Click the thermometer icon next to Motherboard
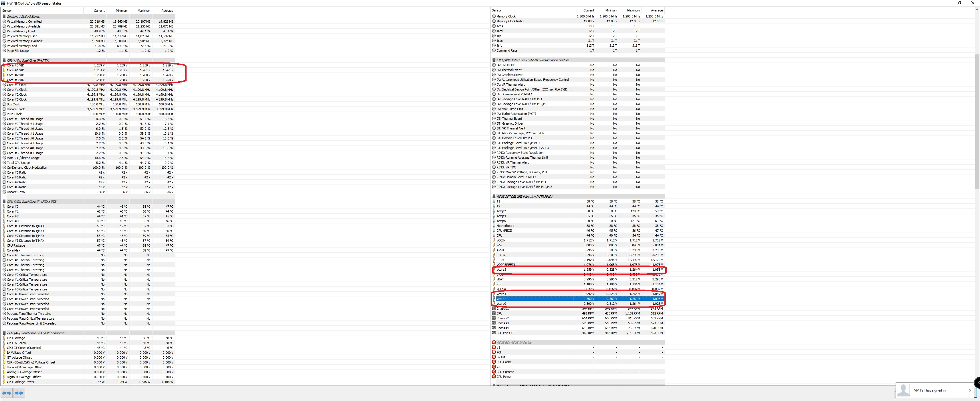 pos(494,225)
